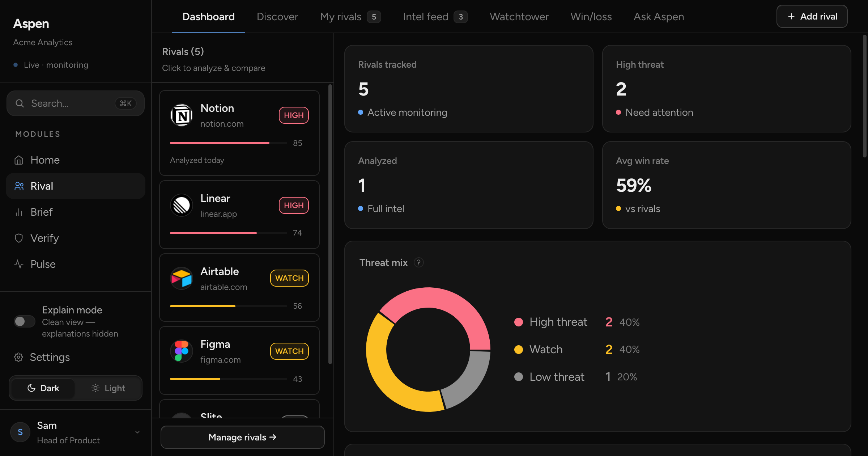Screen dimensions: 868x456
Task: Click the moon icon for Dark theme
Action: point(31,388)
